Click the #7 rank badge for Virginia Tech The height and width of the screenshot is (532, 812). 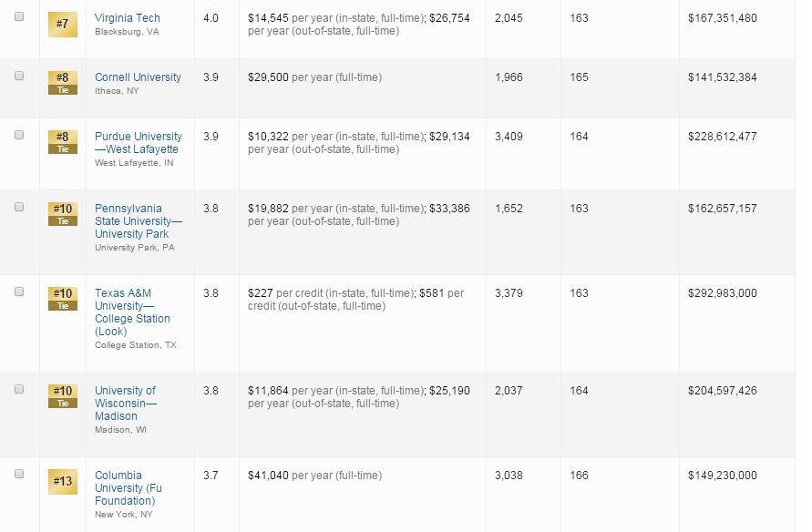(63, 25)
